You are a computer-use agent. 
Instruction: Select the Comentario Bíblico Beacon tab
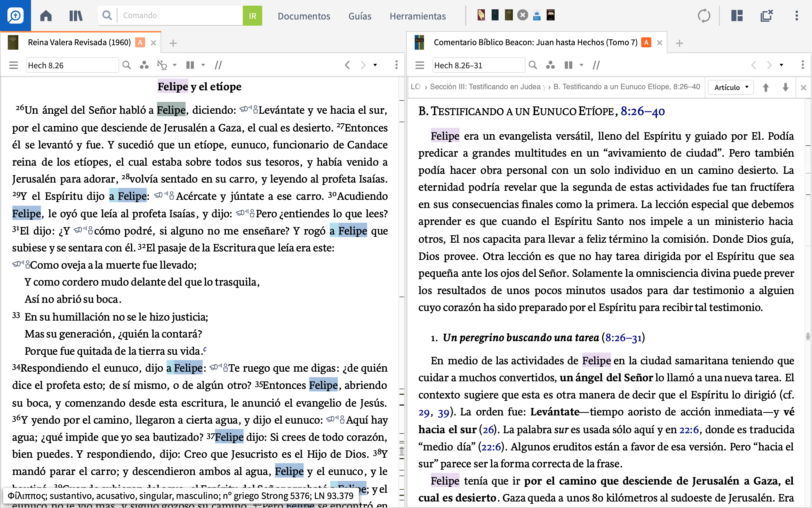click(535, 42)
